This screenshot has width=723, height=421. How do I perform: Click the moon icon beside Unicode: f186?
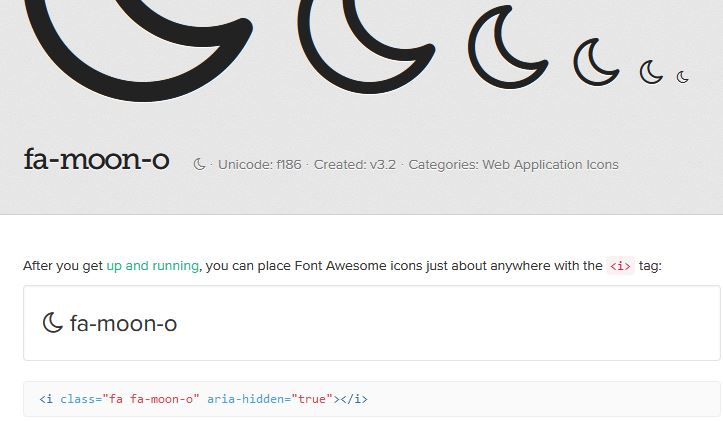[x=199, y=164]
